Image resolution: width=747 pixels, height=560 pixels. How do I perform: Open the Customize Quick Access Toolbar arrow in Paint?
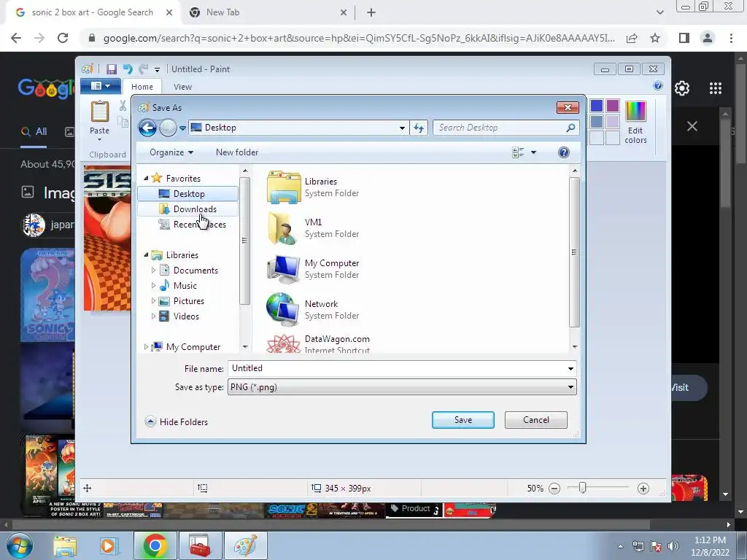tap(157, 70)
